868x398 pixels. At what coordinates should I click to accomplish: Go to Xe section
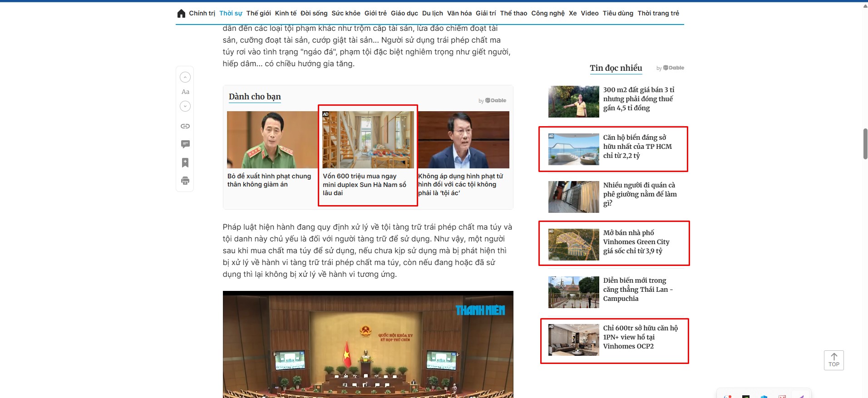(x=573, y=13)
